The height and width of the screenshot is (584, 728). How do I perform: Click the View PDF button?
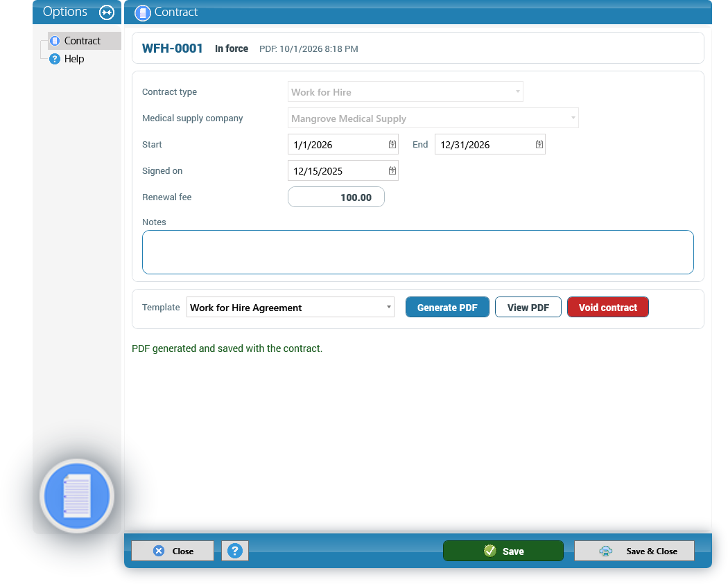point(528,308)
